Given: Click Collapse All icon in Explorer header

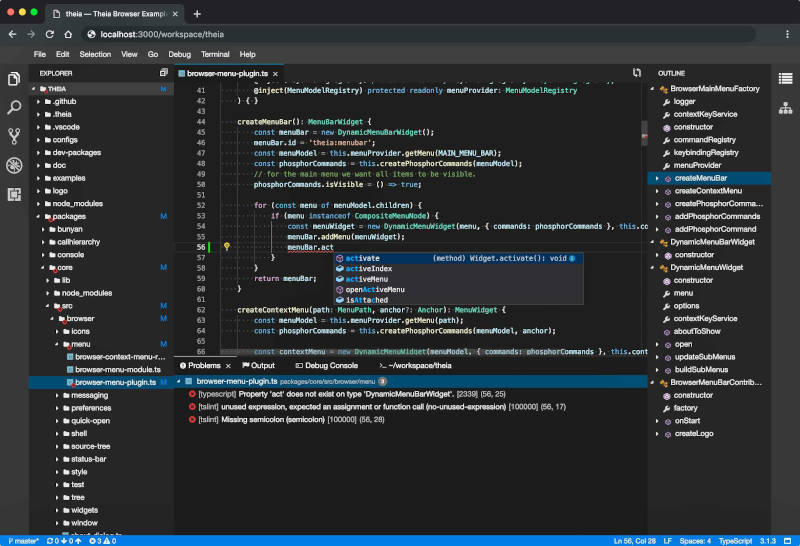Looking at the screenshot, I should [x=163, y=73].
